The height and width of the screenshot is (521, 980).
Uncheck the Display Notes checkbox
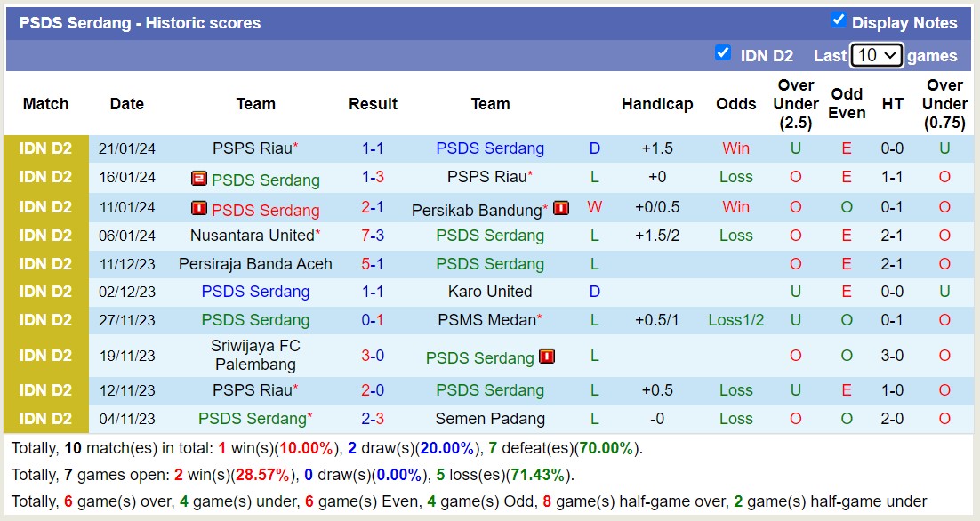click(x=838, y=20)
